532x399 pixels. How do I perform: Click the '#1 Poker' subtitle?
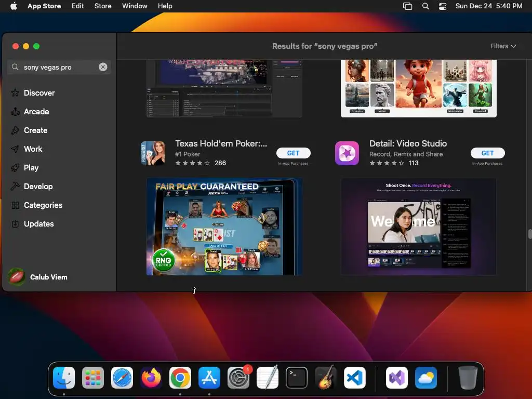pyautogui.click(x=188, y=154)
